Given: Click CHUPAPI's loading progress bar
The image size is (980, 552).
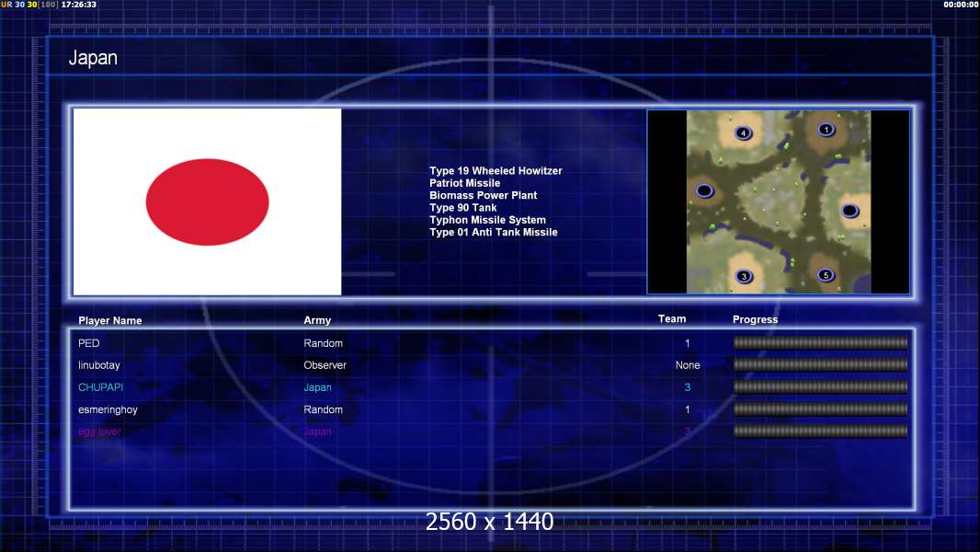Looking at the screenshot, I should 820,387.
